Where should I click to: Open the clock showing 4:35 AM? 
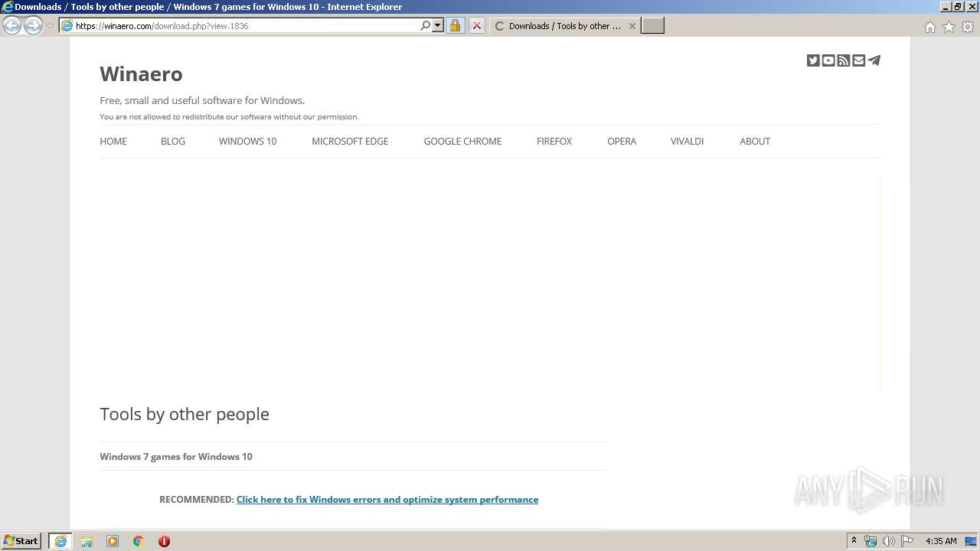click(x=941, y=541)
